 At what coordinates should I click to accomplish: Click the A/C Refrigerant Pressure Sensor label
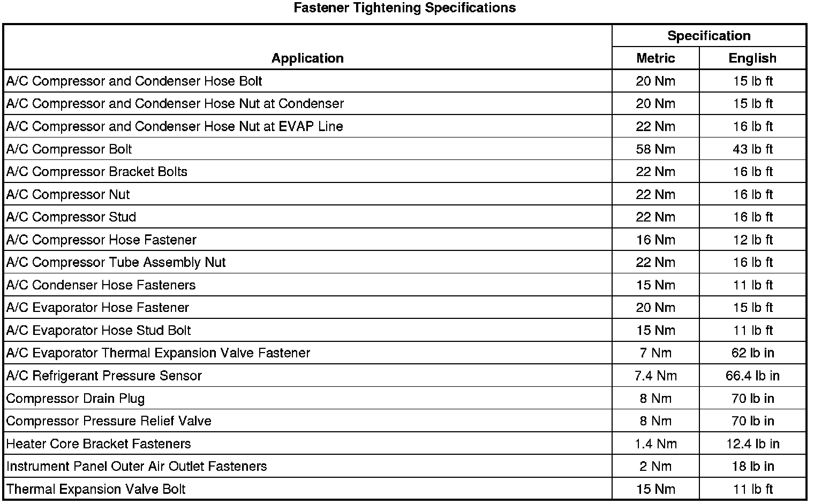(x=104, y=376)
